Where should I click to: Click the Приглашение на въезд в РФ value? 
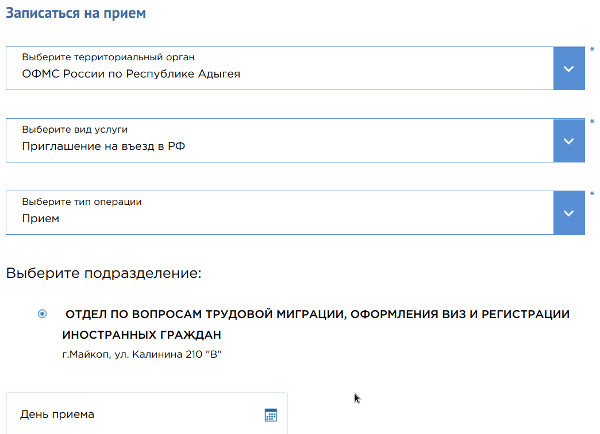click(x=104, y=146)
